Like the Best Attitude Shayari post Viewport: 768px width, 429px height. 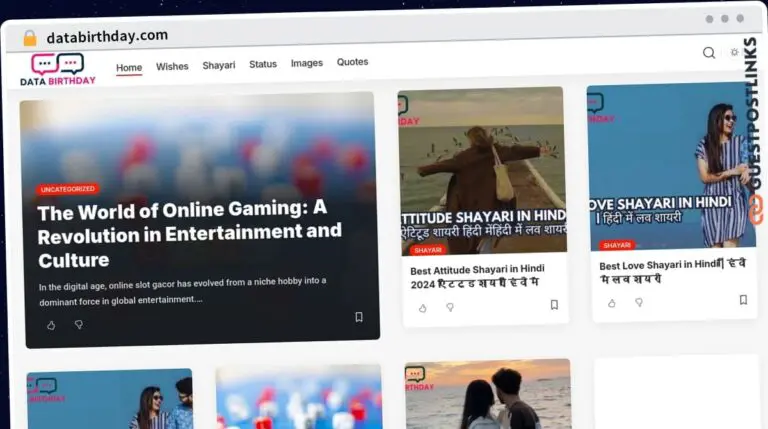[422, 308]
